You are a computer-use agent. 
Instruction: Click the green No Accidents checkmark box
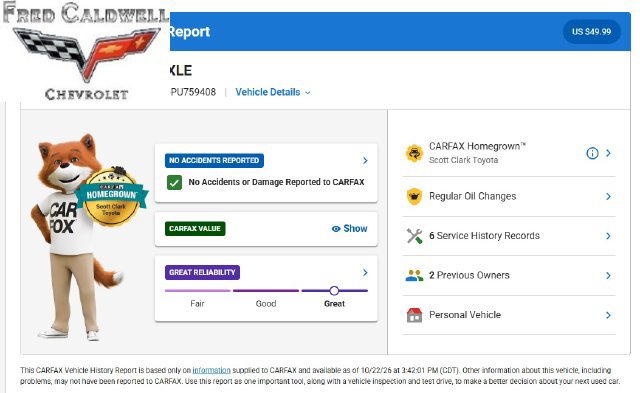tap(174, 182)
